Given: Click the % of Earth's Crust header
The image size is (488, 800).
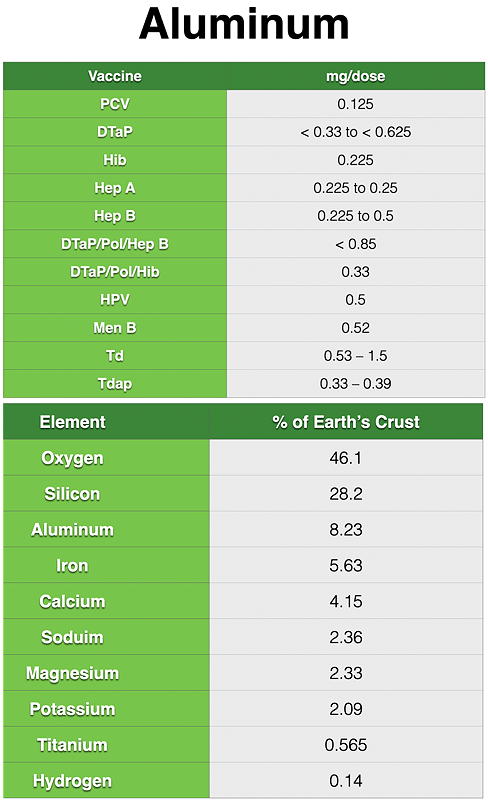Looking at the screenshot, I should 346,422.
